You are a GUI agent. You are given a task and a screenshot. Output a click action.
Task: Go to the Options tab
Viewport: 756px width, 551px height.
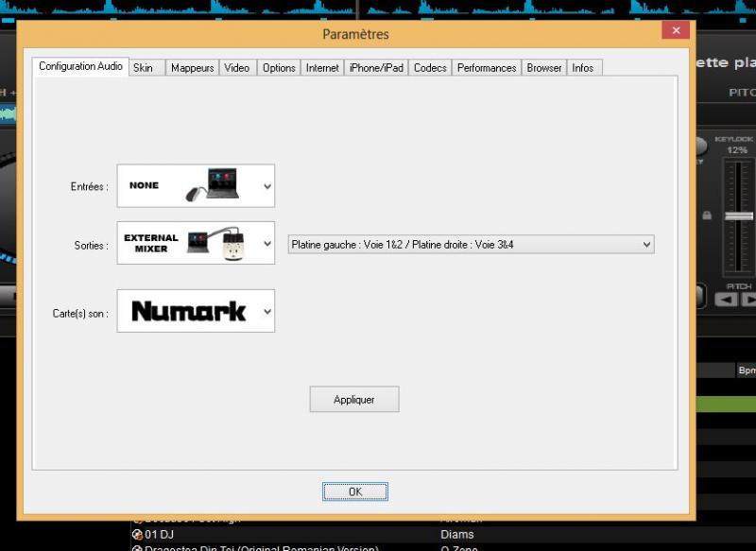pos(279,68)
